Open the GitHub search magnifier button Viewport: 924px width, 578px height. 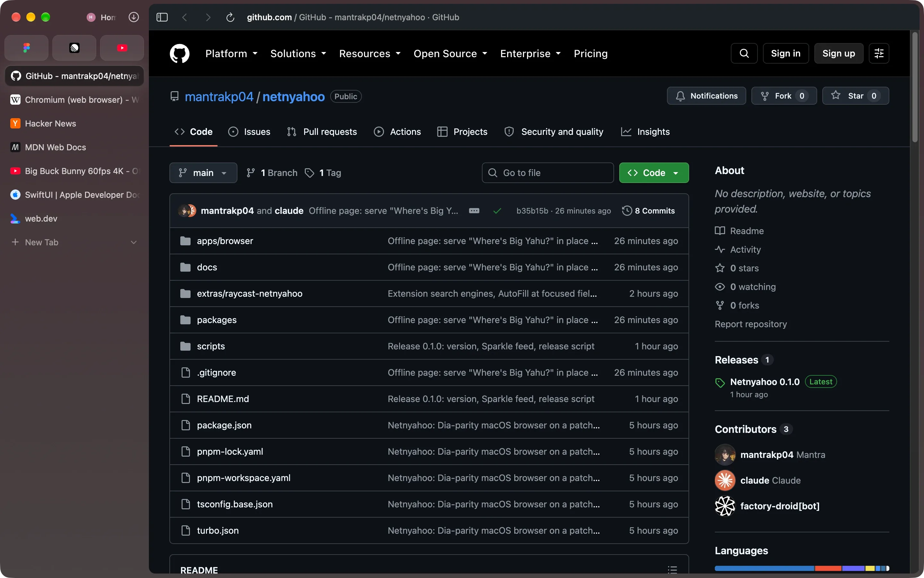pos(744,54)
